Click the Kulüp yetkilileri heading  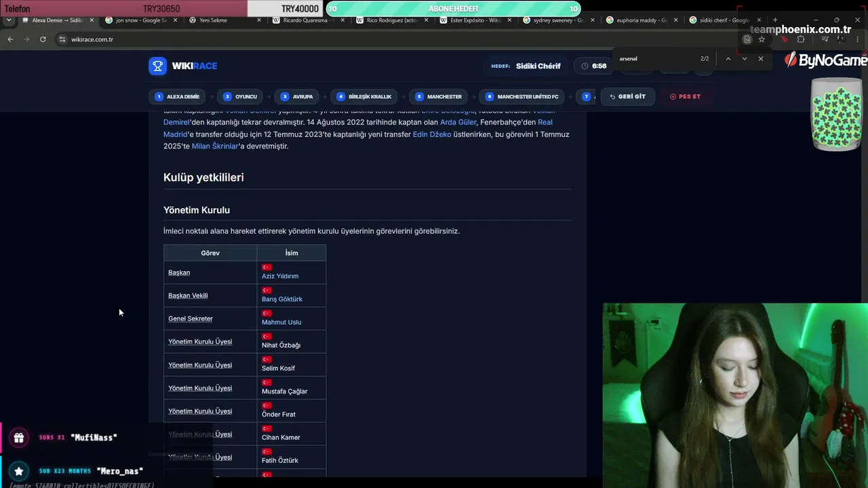click(x=203, y=178)
